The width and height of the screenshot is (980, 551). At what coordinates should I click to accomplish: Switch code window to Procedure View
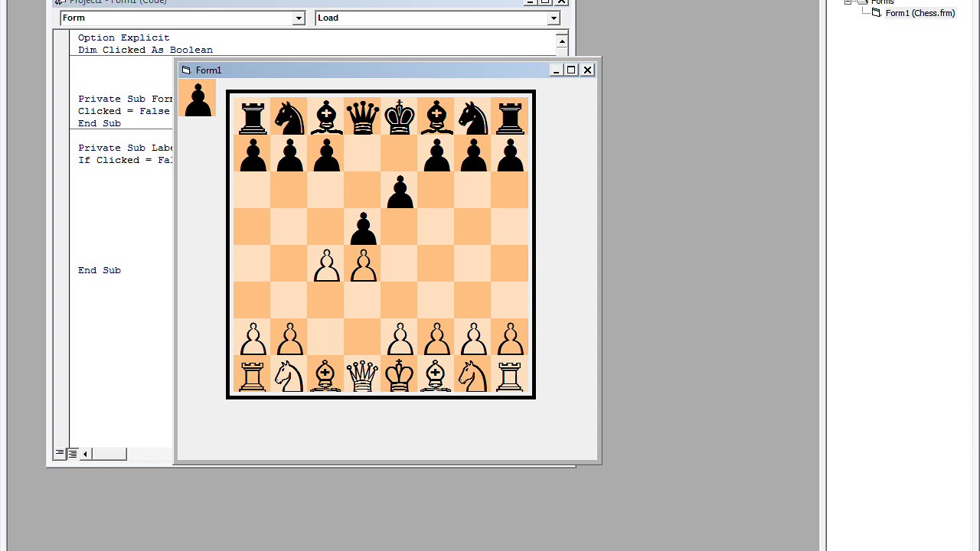pyautogui.click(x=60, y=454)
